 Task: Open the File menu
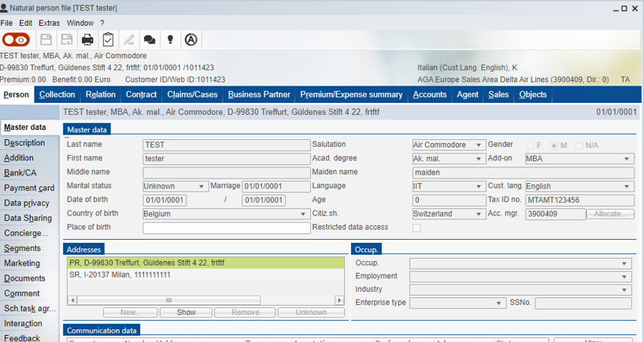pos(6,23)
